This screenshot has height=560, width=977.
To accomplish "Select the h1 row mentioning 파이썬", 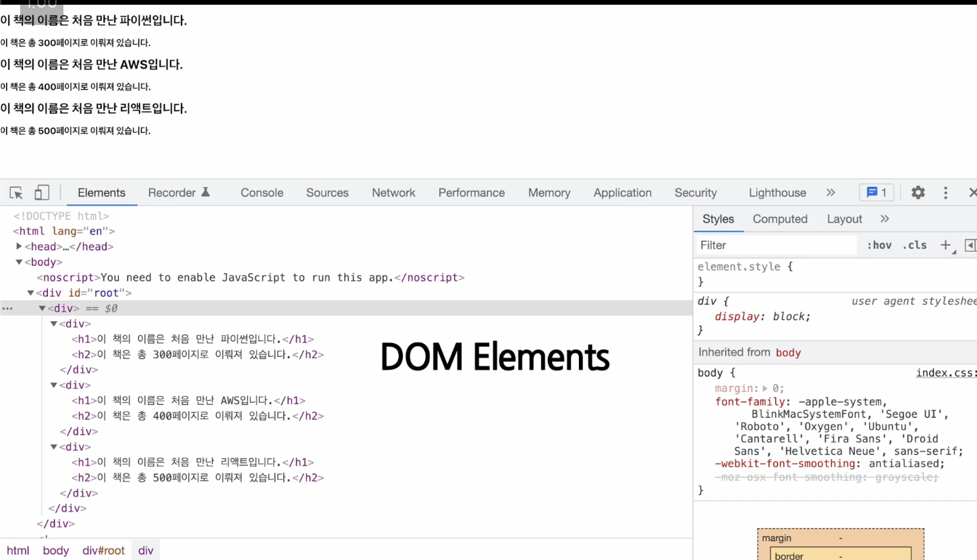I will click(193, 339).
